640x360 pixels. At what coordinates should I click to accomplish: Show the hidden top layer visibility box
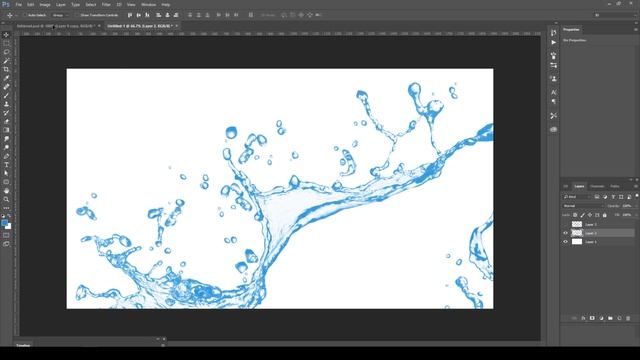[566, 224]
